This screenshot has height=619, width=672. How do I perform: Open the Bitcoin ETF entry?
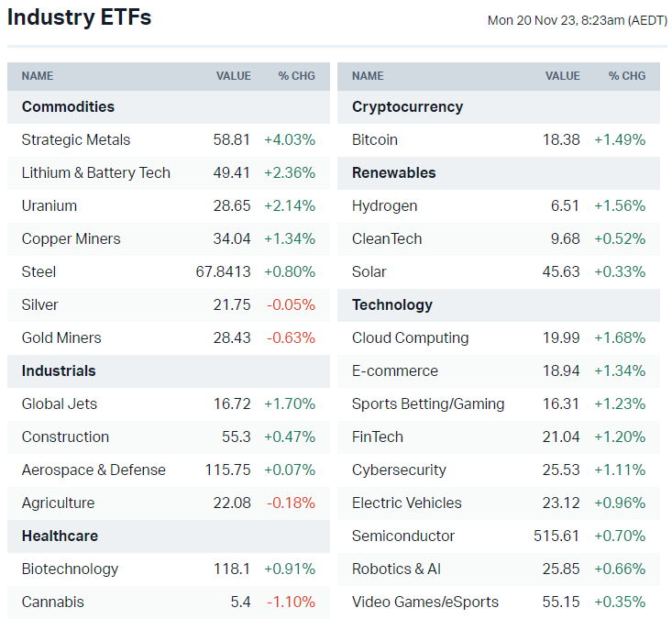tap(375, 140)
